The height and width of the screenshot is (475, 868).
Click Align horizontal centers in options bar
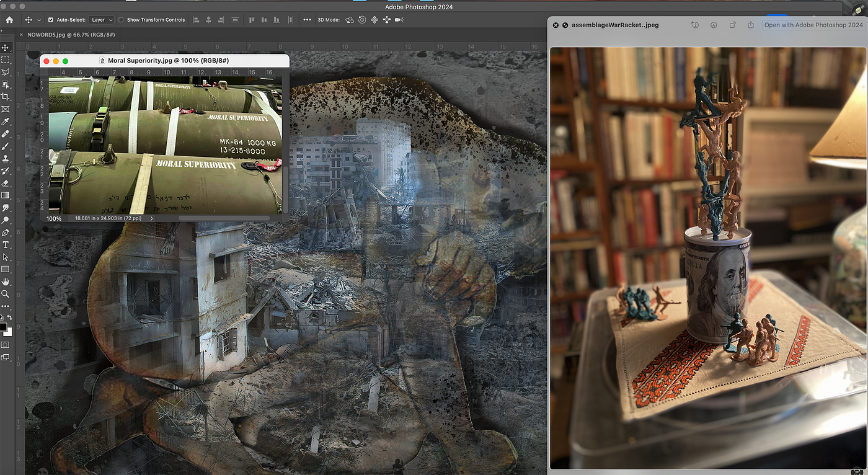pyautogui.click(x=209, y=20)
